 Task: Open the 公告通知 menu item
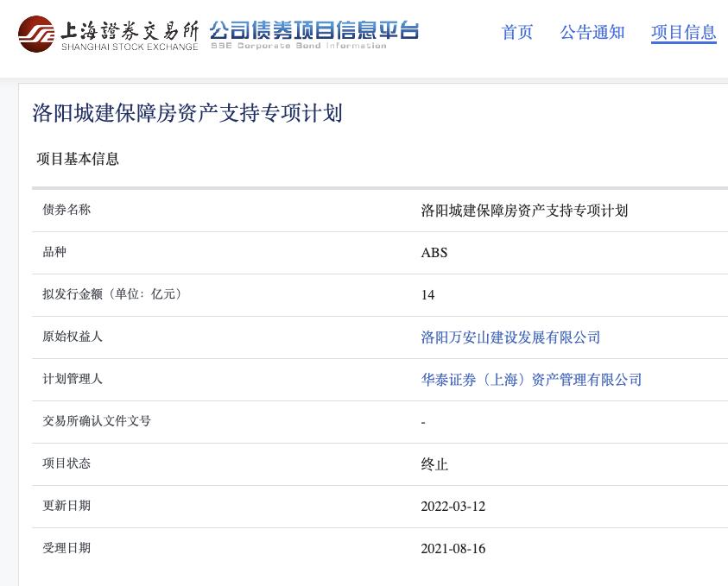click(592, 33)
